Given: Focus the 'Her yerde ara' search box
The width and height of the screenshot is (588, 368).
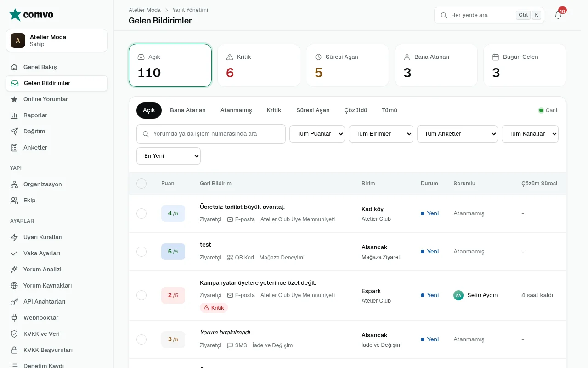Looking at the screenshot, I should (x=489, y=15).
